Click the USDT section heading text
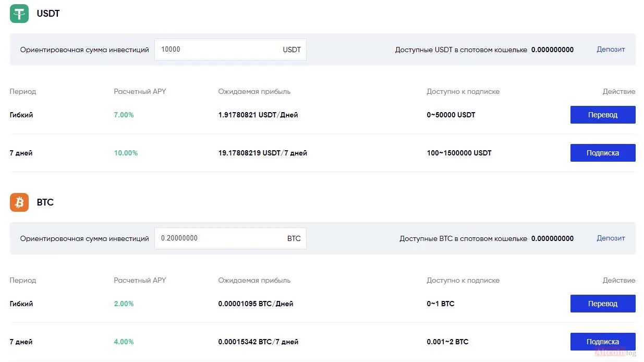Image resolution: width=644 pixels, height=362 pixels. 48,14
